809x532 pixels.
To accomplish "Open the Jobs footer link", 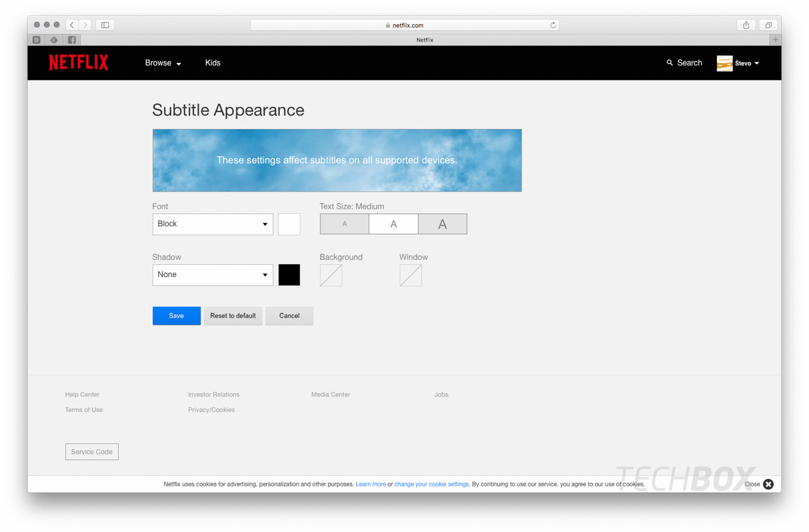I will 441,394.
